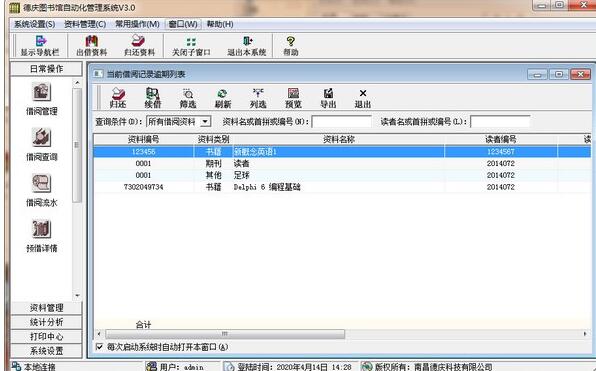
Task: Select the row with 资料编号 123456
Action: tap(342, 152)
